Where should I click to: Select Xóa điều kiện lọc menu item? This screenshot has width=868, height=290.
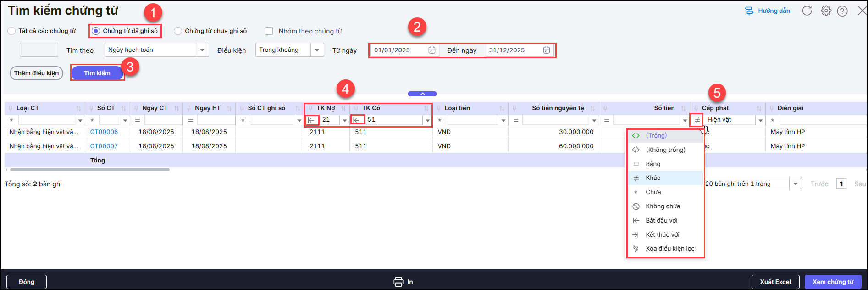[670, 249]
